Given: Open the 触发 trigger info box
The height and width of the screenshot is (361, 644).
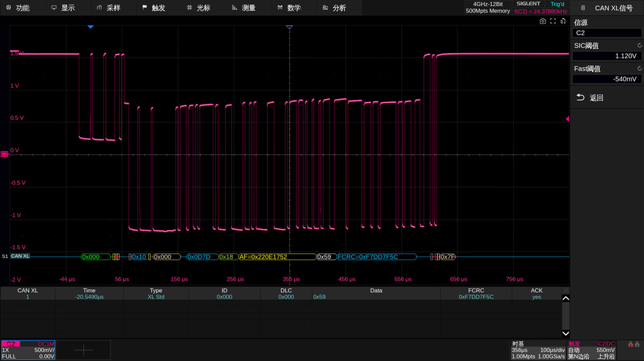Looking at the screenshot, I should (x=591, y=350).
